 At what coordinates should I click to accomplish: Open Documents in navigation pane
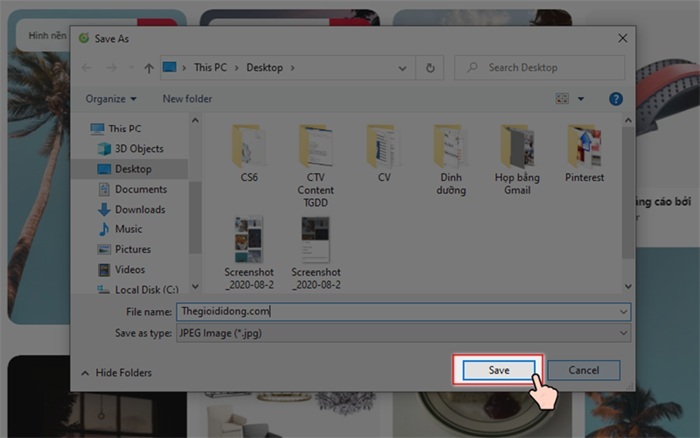point(132,189)
